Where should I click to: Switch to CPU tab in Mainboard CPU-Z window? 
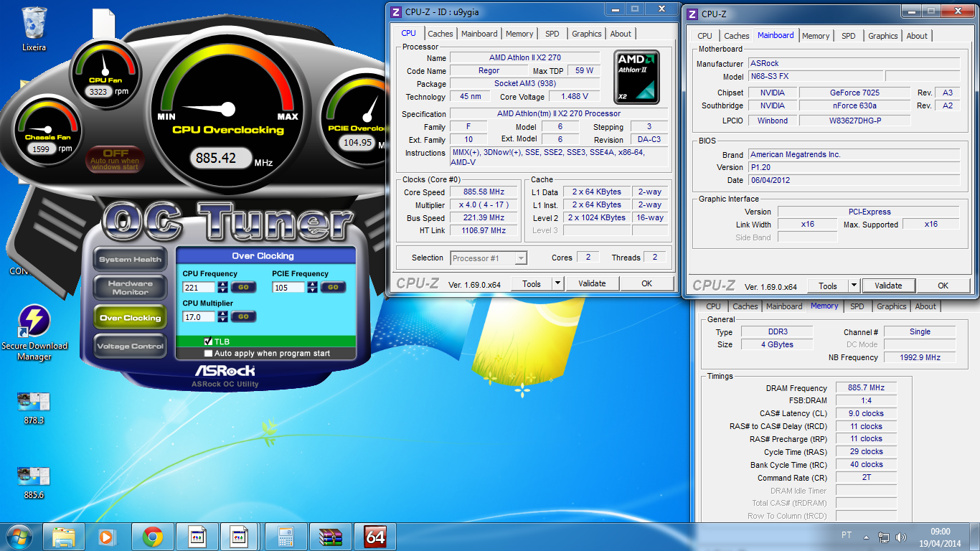705,36
